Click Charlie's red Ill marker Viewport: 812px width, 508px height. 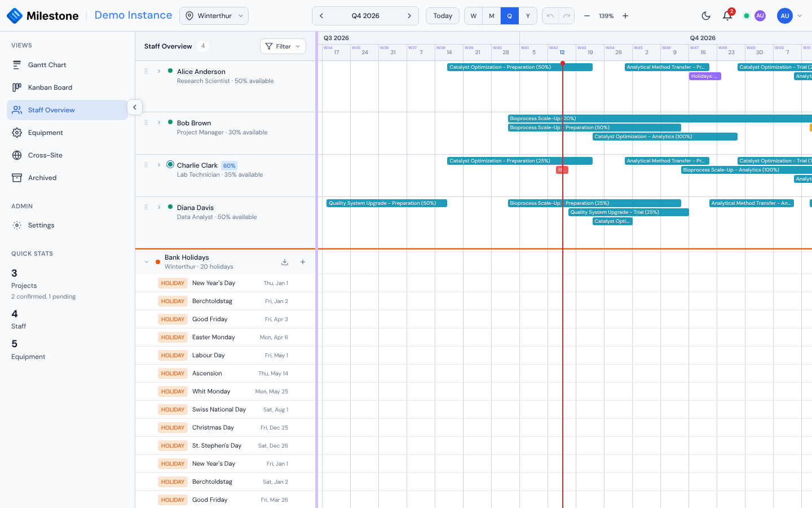click(562, 170)
